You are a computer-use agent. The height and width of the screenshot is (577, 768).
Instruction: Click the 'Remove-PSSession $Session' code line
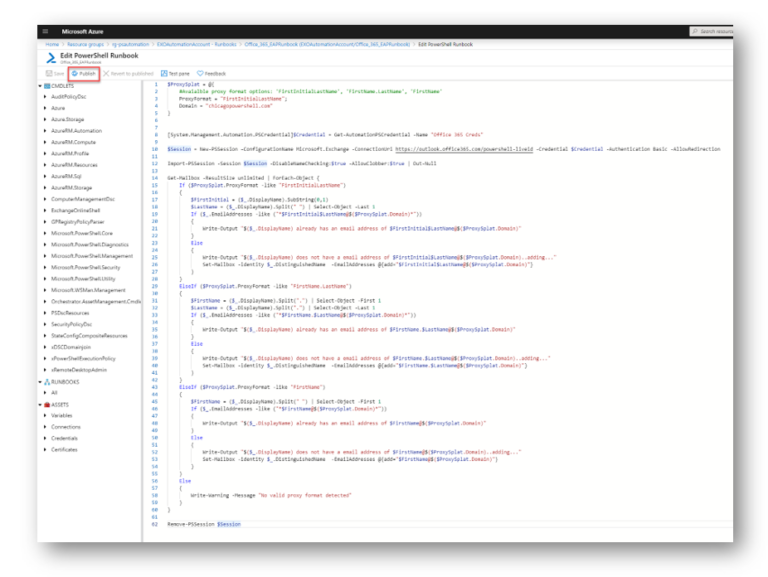204,524
